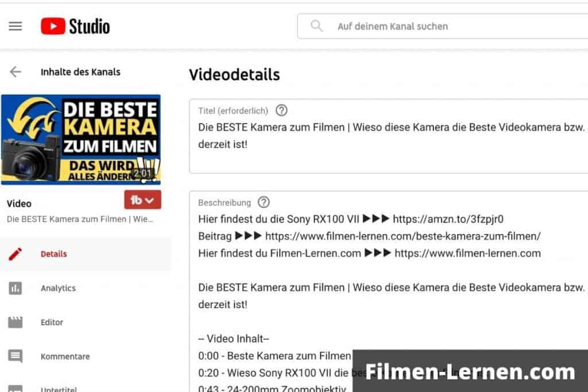The width and height of the screenshot is (588, 392).
Task: Click the '0:00 - Beste Kamera zum Filmen' line
Action: tap(274, 356)
